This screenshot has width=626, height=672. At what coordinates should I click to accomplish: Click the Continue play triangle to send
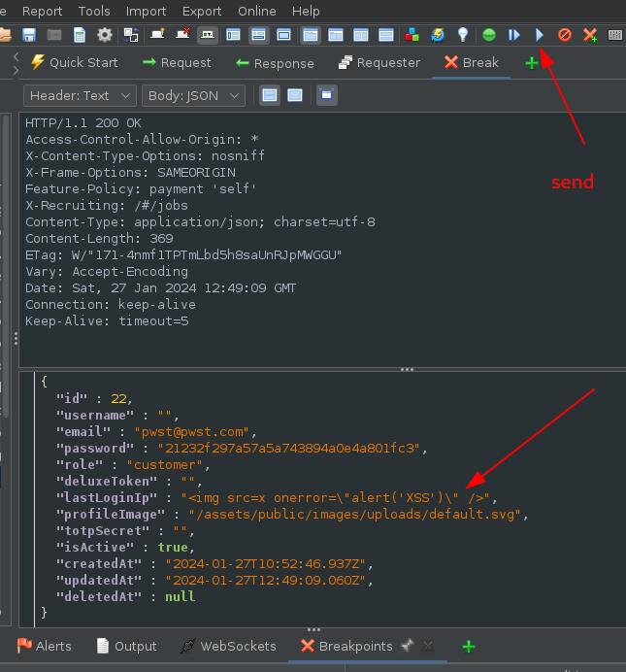point(540,35)
